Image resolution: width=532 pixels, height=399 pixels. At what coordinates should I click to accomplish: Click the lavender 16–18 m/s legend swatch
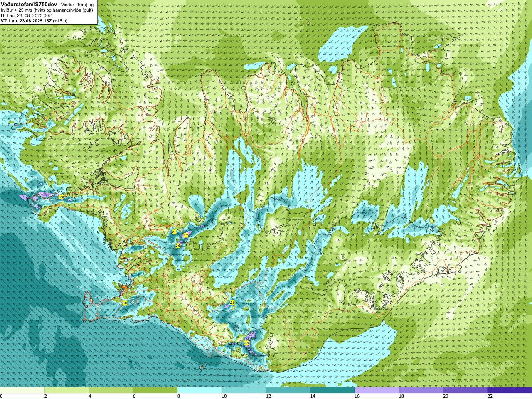[x=377, y=390]
